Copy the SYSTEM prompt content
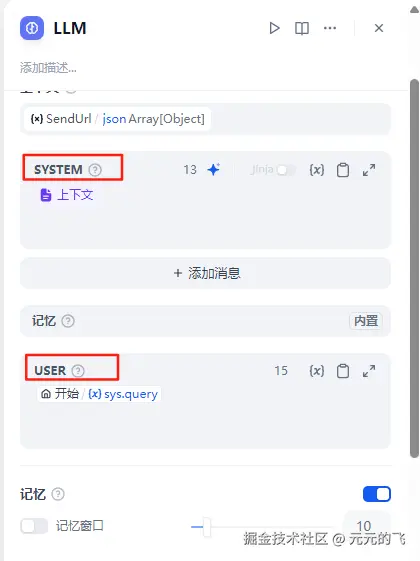 click(x=343, y=170)
